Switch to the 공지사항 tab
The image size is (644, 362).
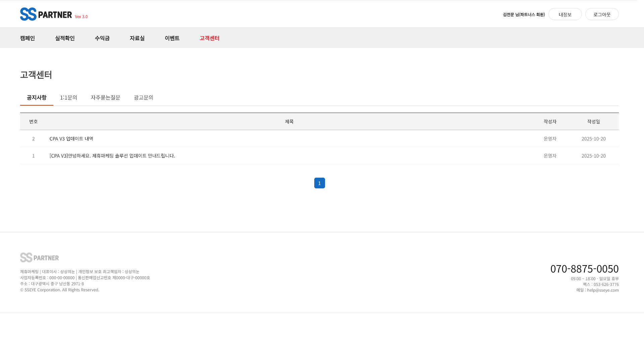37,98
